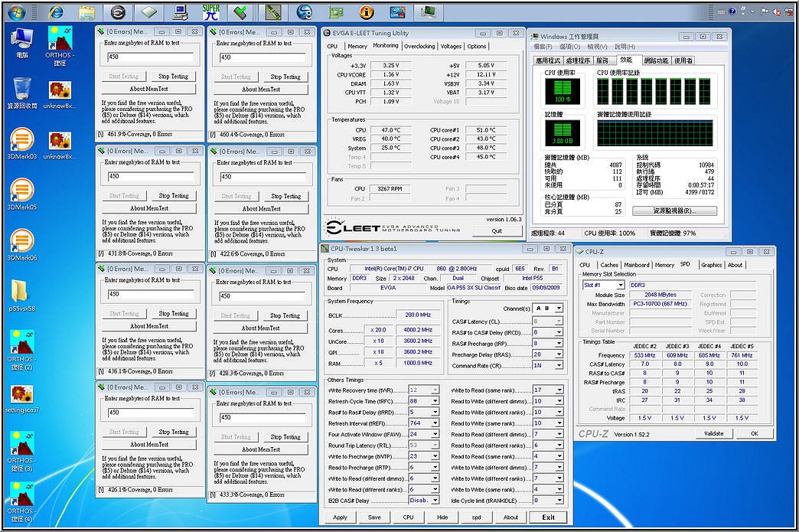
Task: Select the 資源回收筒 recycle bin icon
Action: point(22,93)
